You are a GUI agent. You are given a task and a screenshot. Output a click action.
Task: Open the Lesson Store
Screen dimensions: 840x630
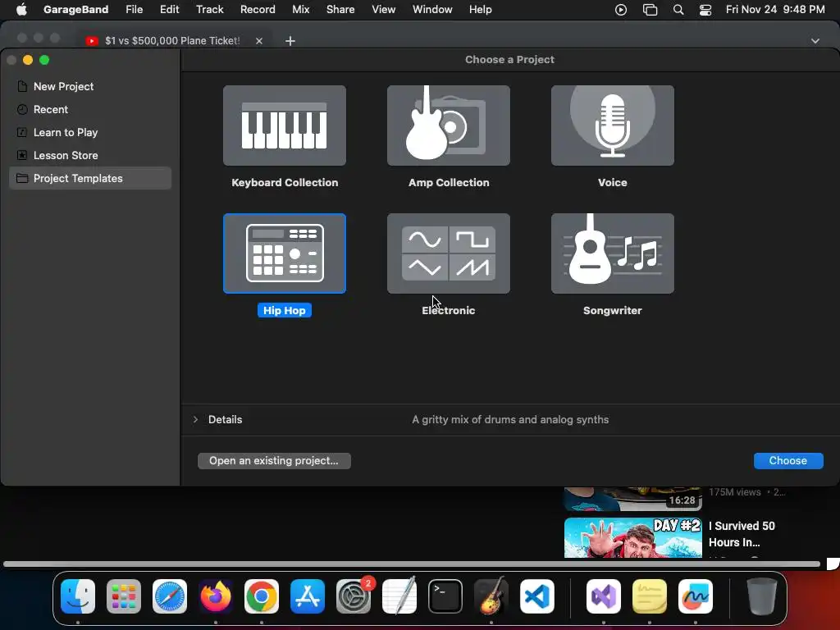point(90,155)
